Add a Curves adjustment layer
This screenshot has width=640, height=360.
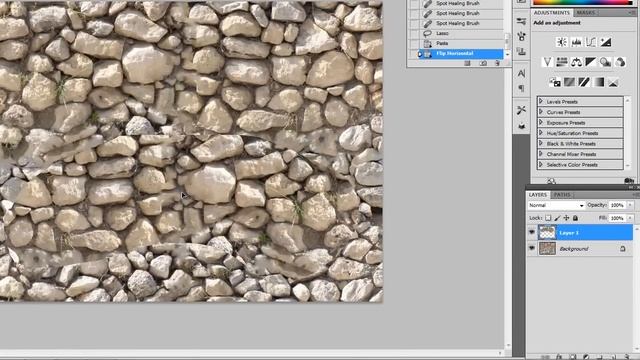pos(591,42)
